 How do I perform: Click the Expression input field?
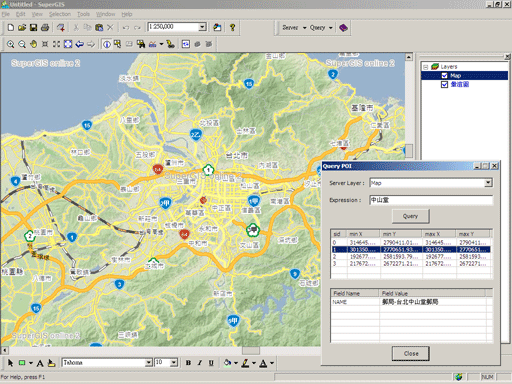pos(431,200)
